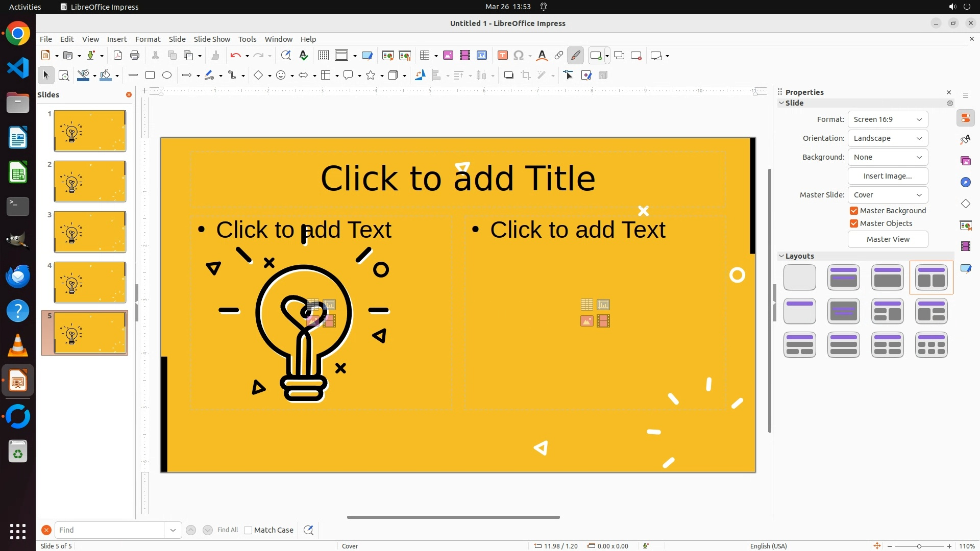Click the Insert Special Character icon
The height and width of the screenshot is (551, 980).
click(519, 56)
